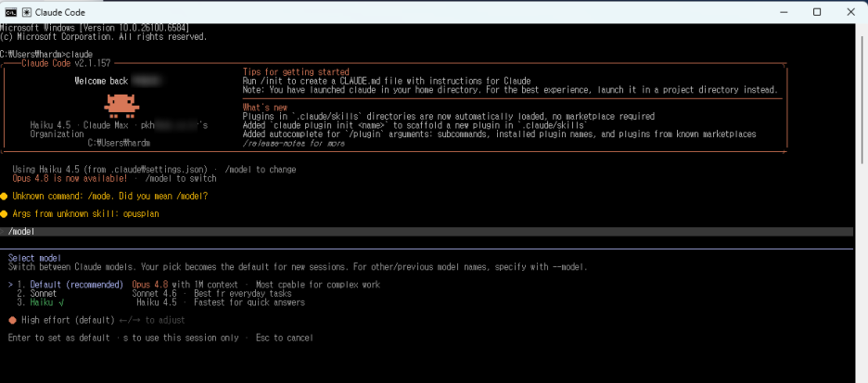The width and height of the screenshot is (868, 383).
Task: Click the working directory path under Organization
Action: [x=119, y=143]
